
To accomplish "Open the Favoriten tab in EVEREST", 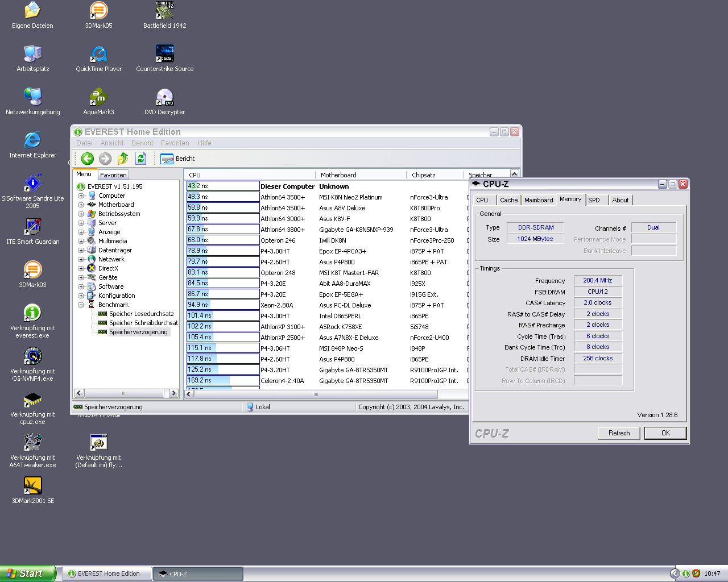I will 113,175.
